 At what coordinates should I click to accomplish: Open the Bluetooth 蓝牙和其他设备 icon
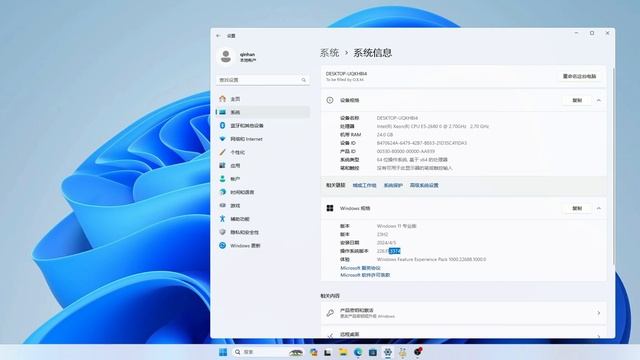222,125
